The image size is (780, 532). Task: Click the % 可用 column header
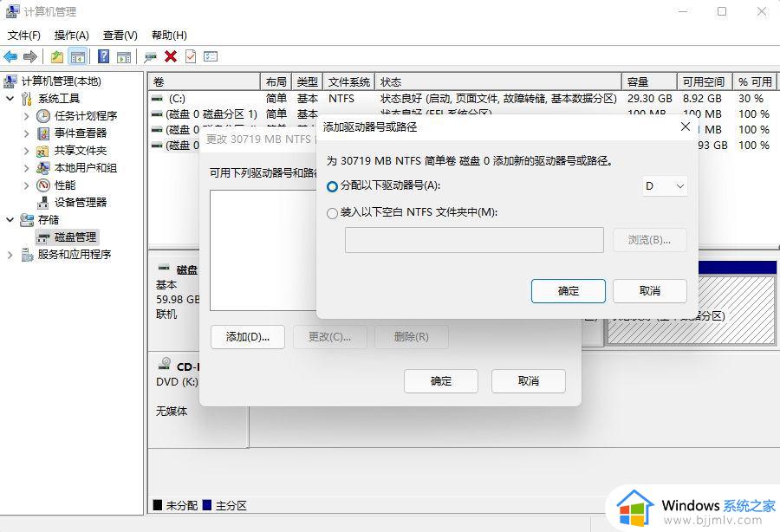[756, 81]
